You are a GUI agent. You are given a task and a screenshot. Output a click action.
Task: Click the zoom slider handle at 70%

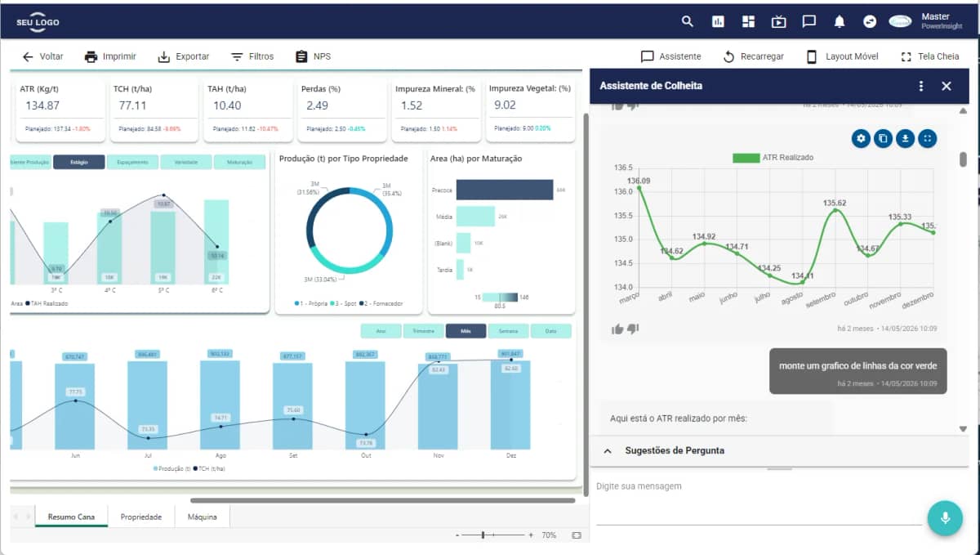click(483, 535)
